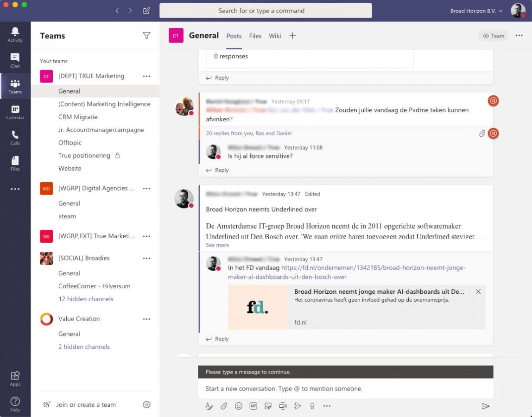Open the Chat sidebar icon

pos(15,60)
